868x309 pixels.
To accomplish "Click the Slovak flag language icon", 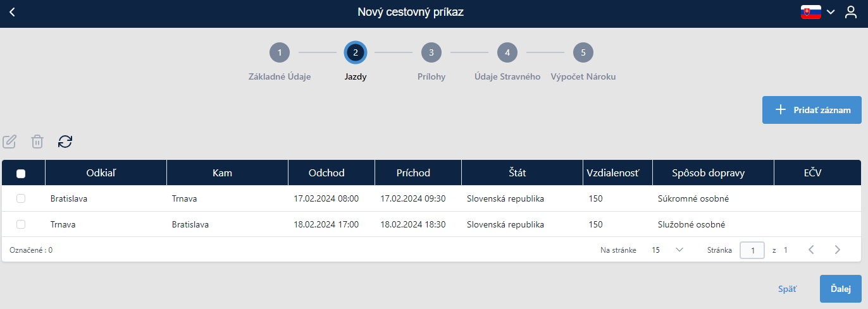I will click(811, 13).
